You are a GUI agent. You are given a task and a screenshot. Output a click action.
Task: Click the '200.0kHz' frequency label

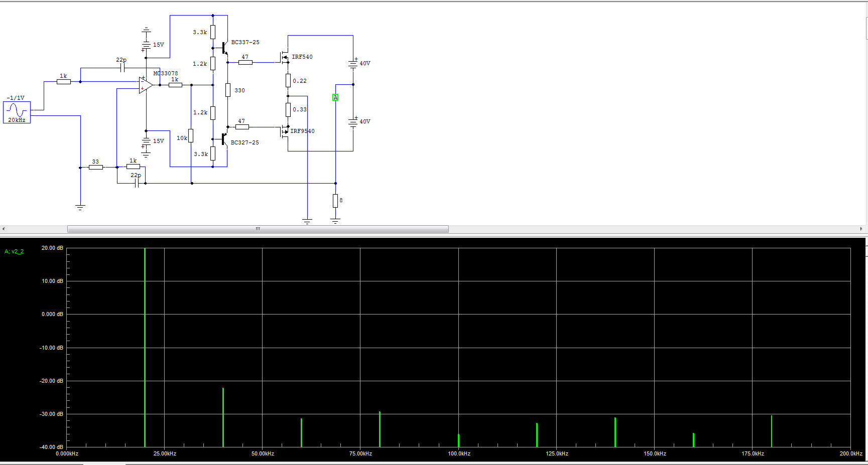pyautogui.click(x=850, y=453)
